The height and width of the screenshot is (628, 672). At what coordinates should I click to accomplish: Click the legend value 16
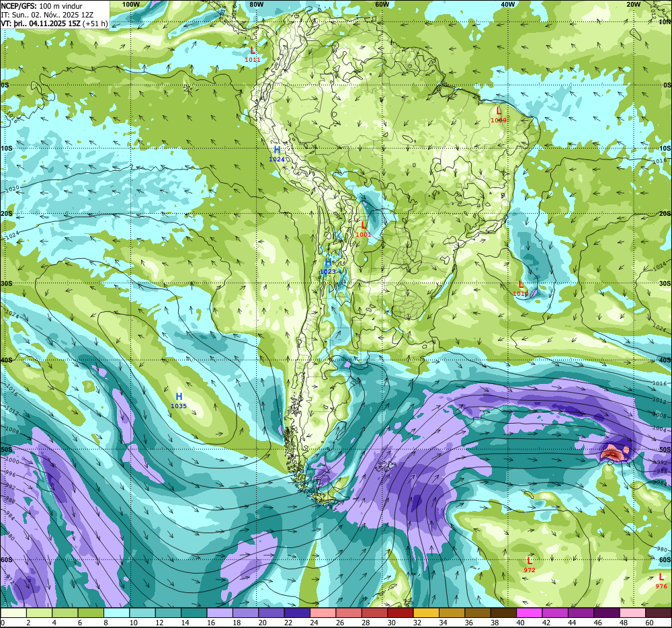tap(211, 623)
